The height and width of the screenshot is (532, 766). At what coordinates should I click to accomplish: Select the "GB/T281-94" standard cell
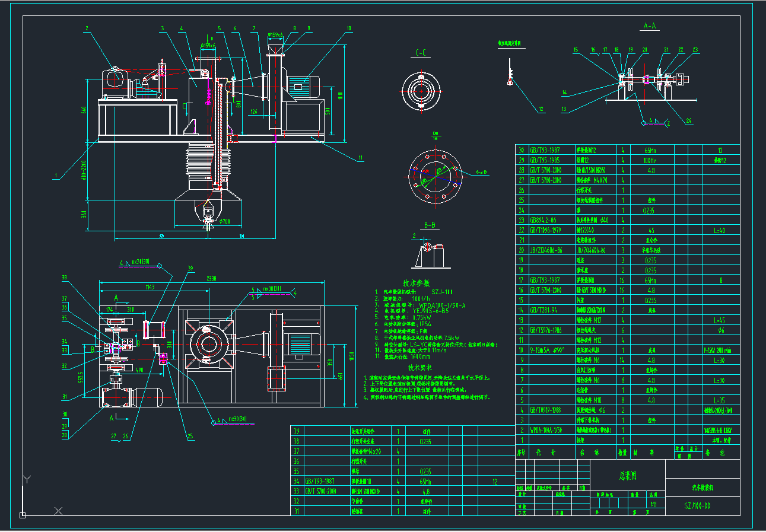pyautogui.click(x=544, y=310)
